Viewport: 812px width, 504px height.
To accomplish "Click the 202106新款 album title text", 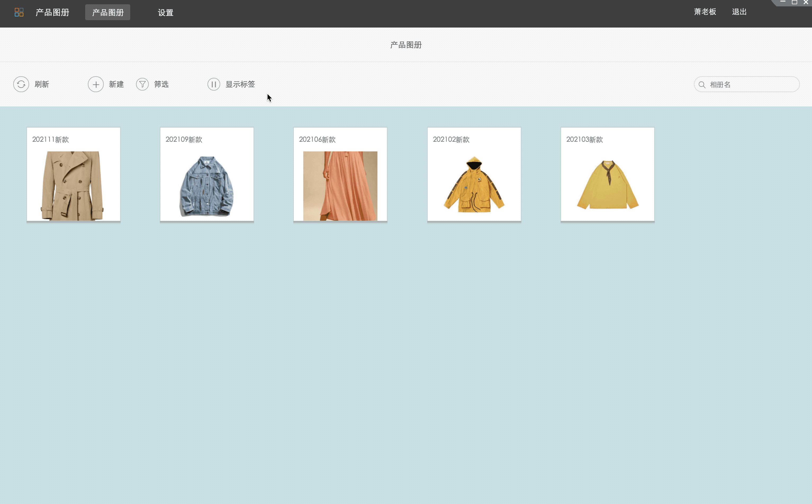I will 317,140.
